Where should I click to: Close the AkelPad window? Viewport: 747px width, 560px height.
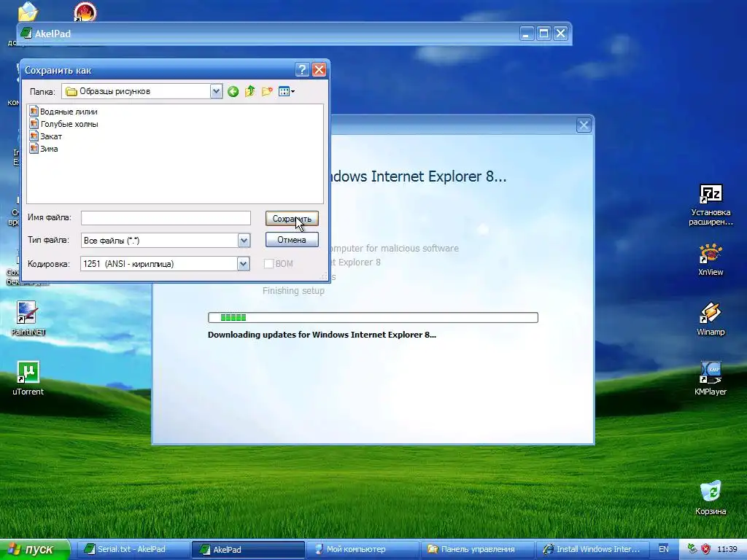click(561, 34)
